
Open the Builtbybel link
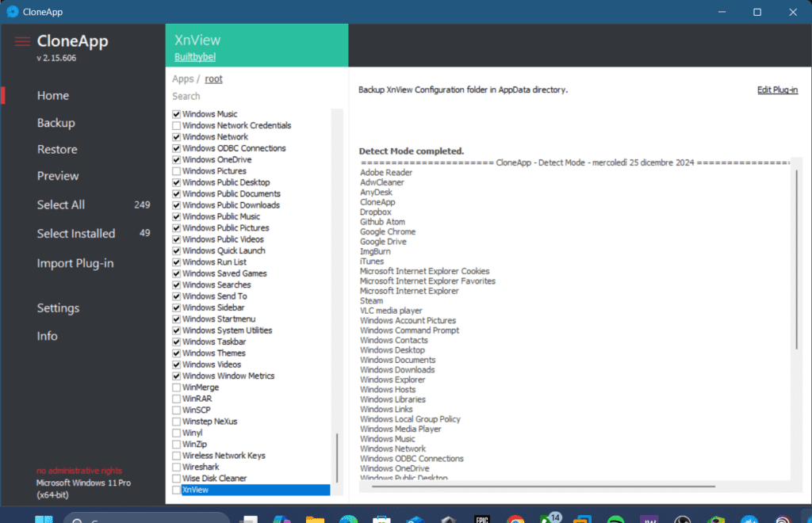coord(194,57)
